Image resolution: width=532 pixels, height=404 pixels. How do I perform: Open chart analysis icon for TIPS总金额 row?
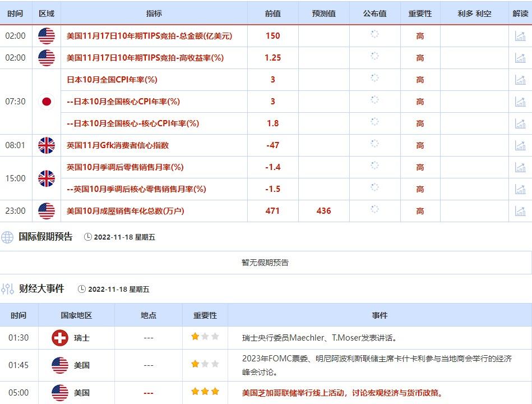520,36
